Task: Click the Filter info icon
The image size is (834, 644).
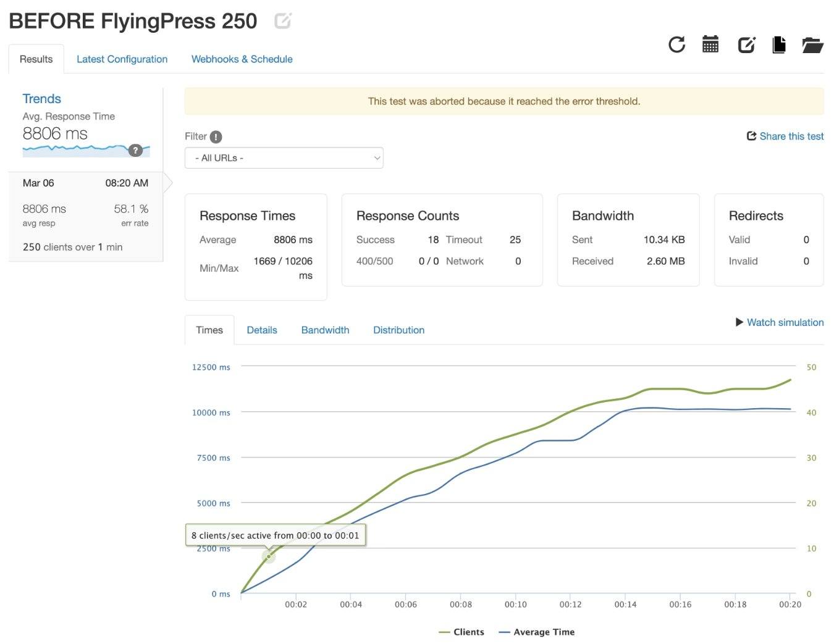Action: pyautogui.click(x=216, y=137)
